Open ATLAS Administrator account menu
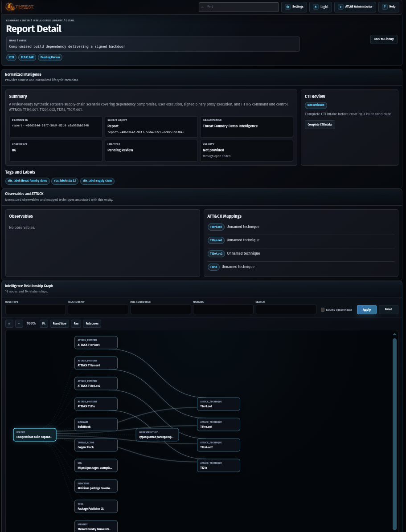 355,7
